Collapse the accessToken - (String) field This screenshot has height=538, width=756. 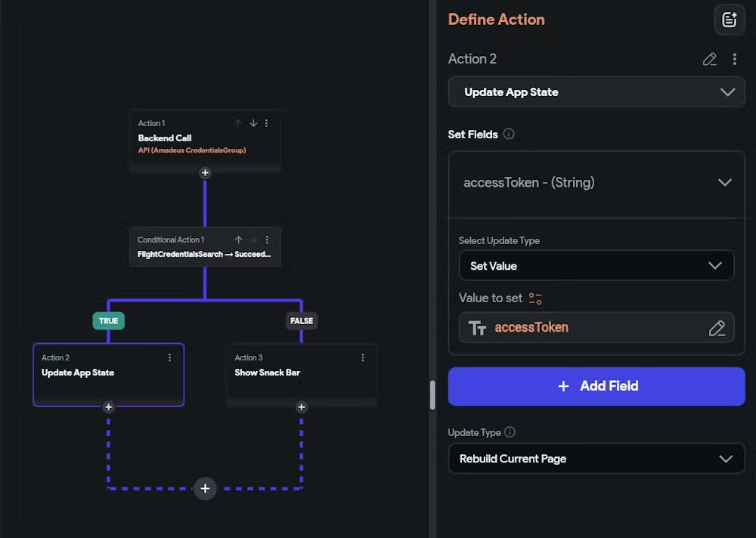coord(724,183)
